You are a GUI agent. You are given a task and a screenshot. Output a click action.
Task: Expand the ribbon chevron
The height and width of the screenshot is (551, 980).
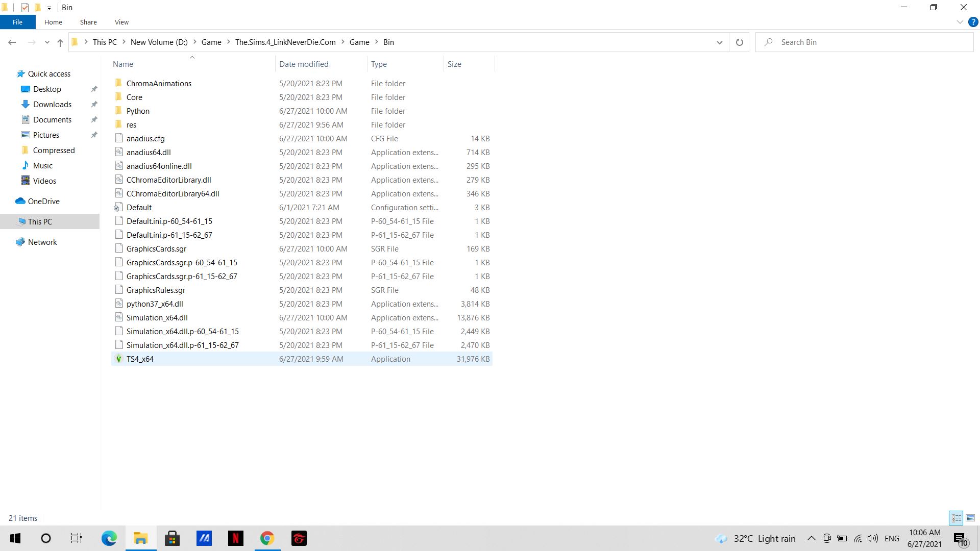(960, 22)
